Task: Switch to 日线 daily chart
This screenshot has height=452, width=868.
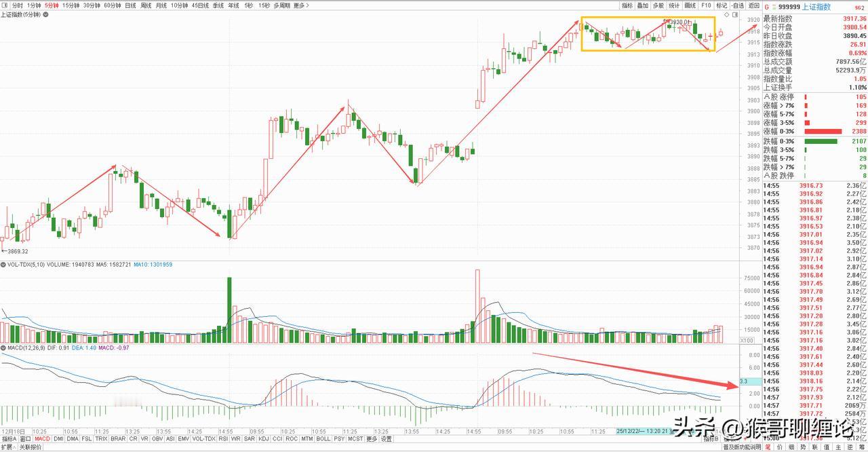Action: tap(130, 5)
